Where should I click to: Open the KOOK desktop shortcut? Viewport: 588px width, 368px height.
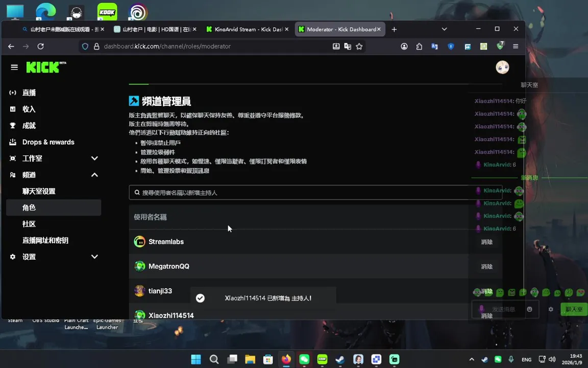coord(107,12)
